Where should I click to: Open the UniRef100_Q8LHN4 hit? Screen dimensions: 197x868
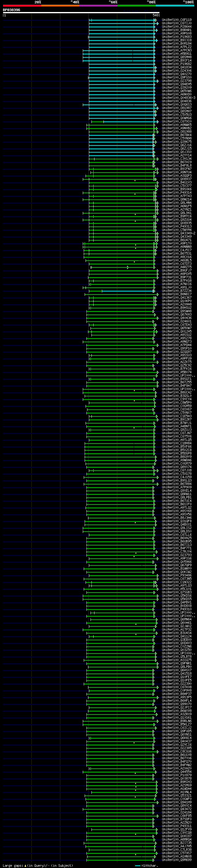point(177,203)
